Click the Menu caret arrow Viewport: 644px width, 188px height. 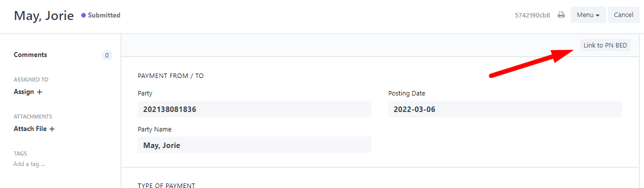click(x=598, y=15)
